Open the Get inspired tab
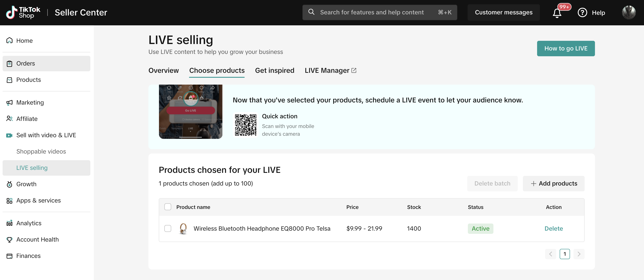 tap(274, 71)
